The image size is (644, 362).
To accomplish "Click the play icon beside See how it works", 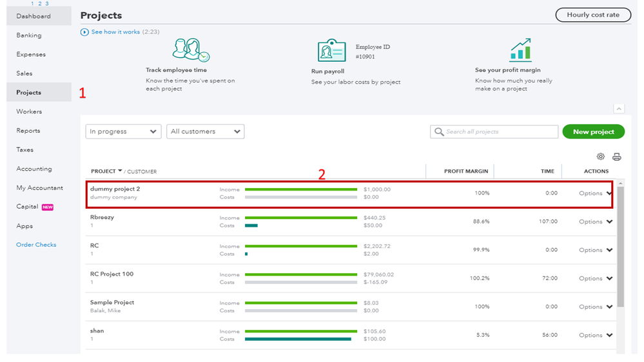I will tap(84, 32).
